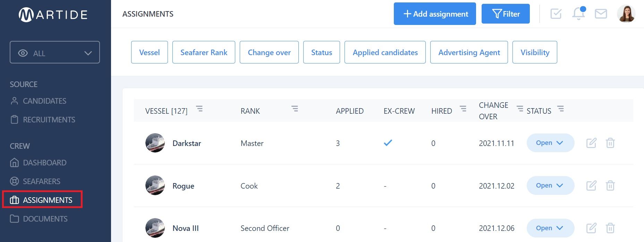
Task: Open the tasks checkmark icon in header
Action: tap(556, 14)
